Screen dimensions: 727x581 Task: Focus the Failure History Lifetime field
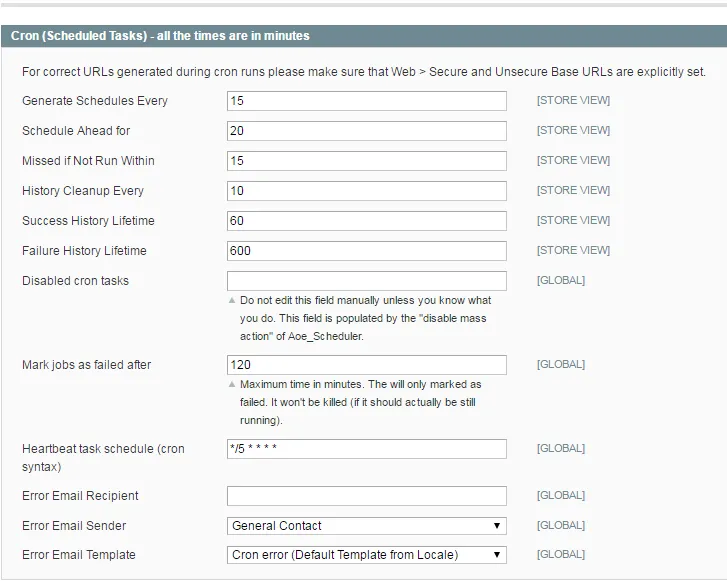(x=366, y=251)
